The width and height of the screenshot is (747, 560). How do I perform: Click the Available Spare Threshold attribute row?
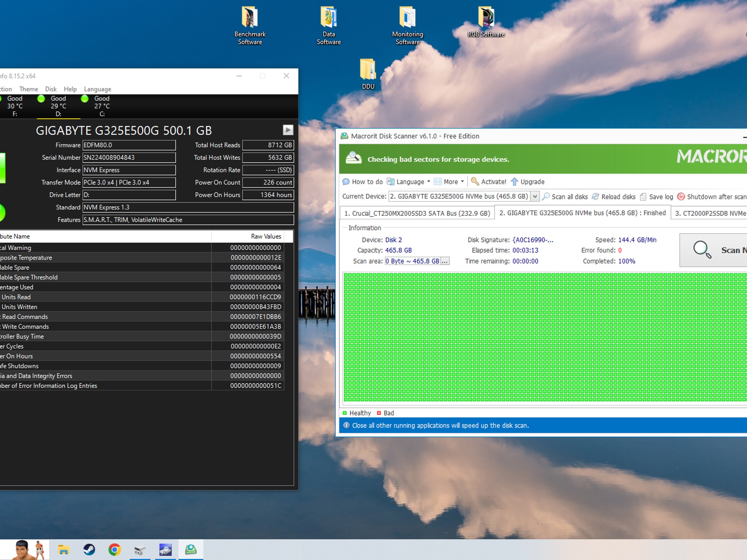(x=142, y=277)
